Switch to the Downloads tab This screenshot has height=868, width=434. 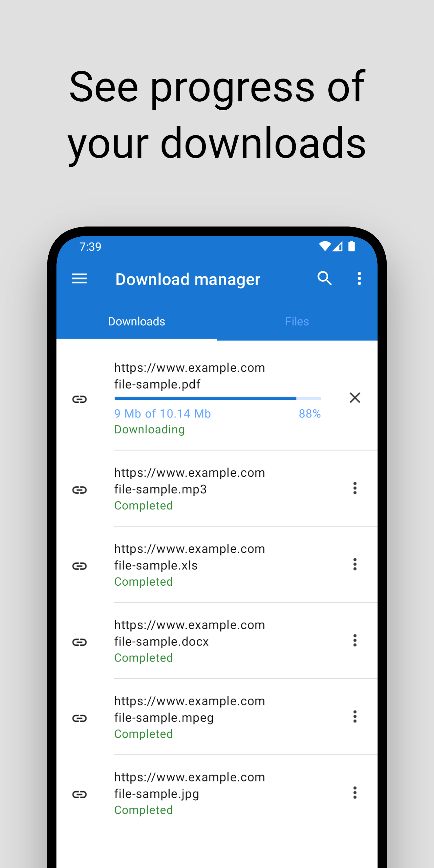pyautogui.click(x=137, y=321)
